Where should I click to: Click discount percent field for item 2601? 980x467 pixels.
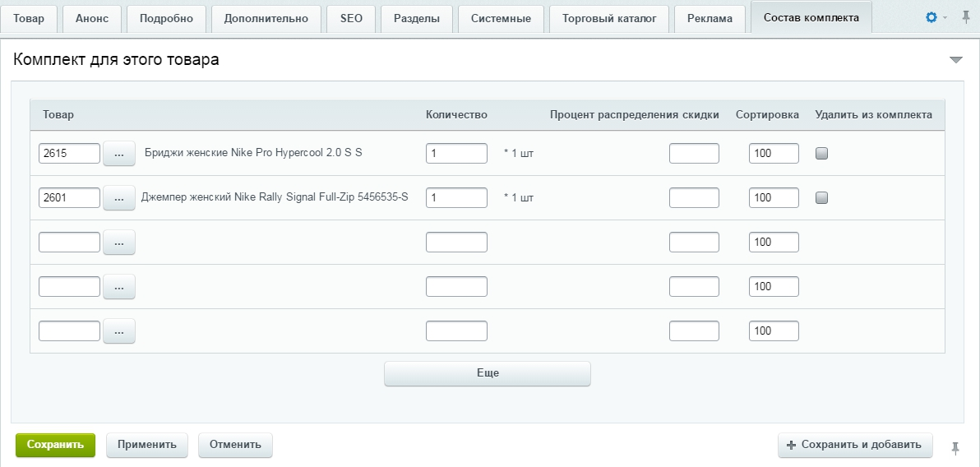694,197
